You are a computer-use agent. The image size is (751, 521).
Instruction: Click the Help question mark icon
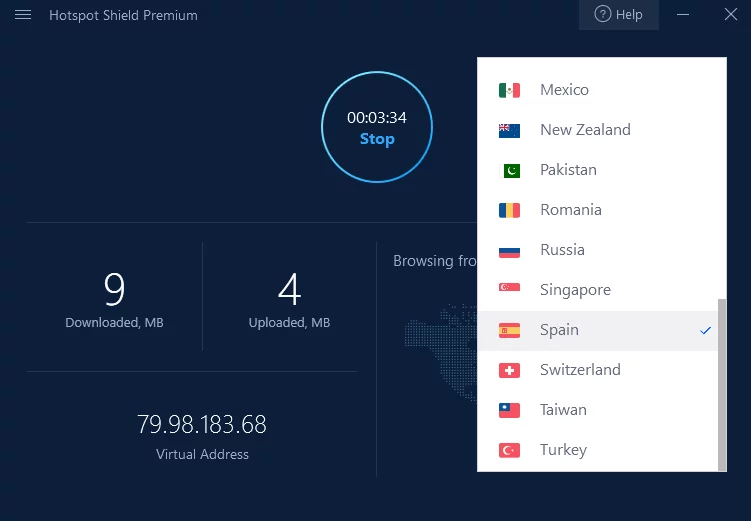603,14
